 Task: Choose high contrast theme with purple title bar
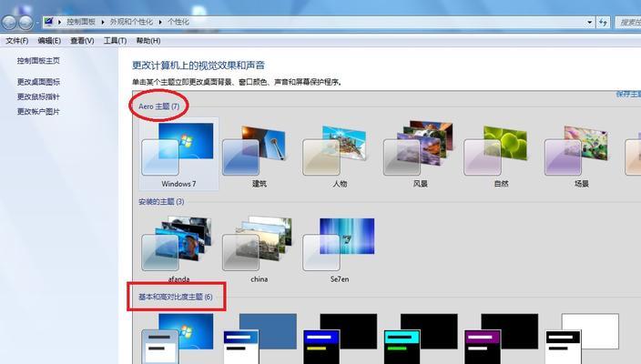[x=501, y=339]
